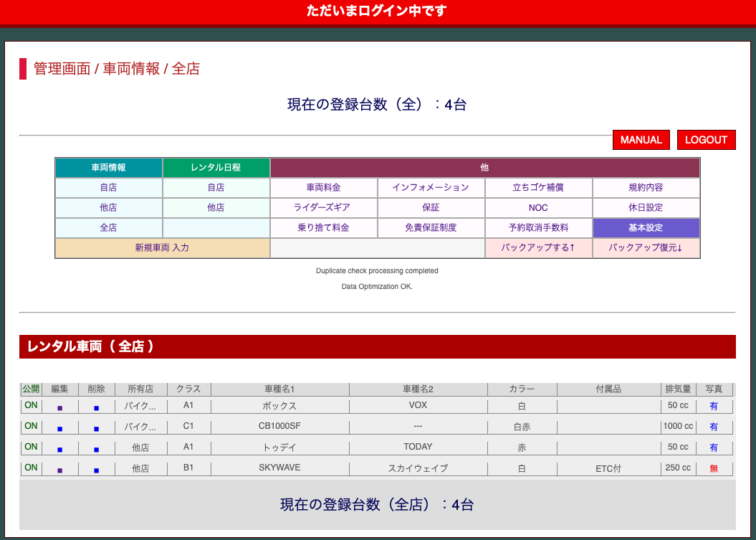Toggle ON publish status for CB1000SF row
Screen dimensions: 756x540
point(31,426)
